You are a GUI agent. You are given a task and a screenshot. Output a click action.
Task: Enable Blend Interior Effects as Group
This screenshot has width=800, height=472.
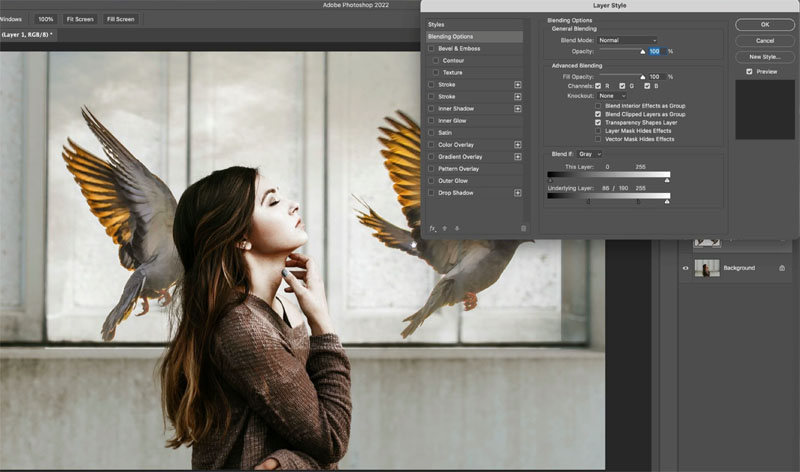tap(598, 106)
